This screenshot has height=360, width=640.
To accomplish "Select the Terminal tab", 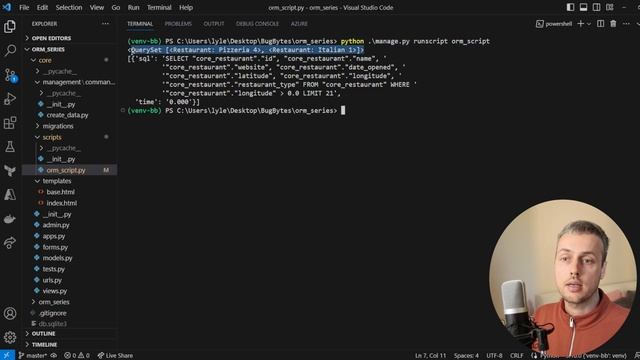I will 140,24.
